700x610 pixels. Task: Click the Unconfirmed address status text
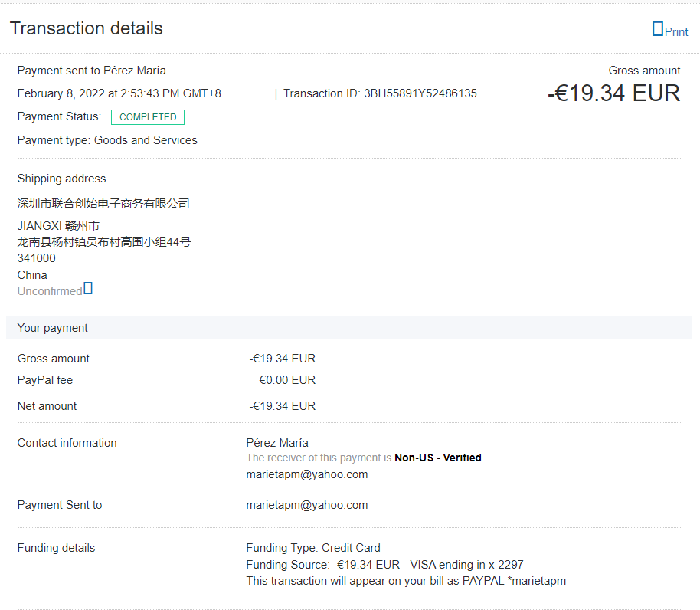(x=49, y=291)
